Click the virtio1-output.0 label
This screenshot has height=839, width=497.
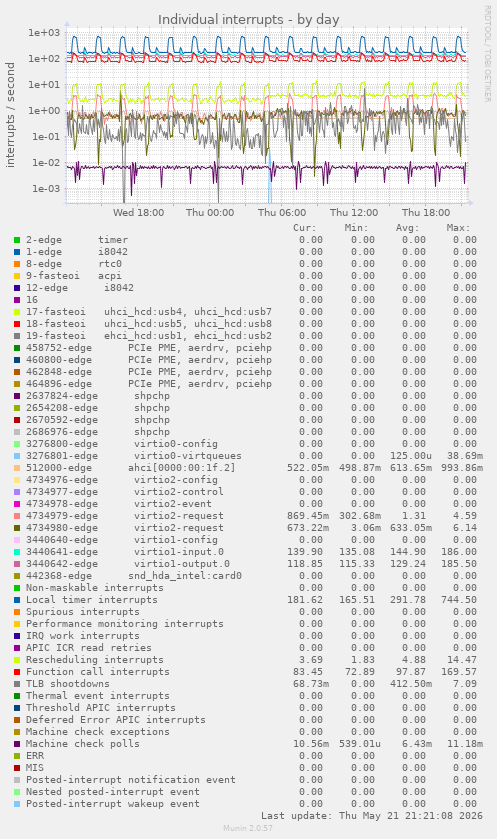click(x=182, y=564)
